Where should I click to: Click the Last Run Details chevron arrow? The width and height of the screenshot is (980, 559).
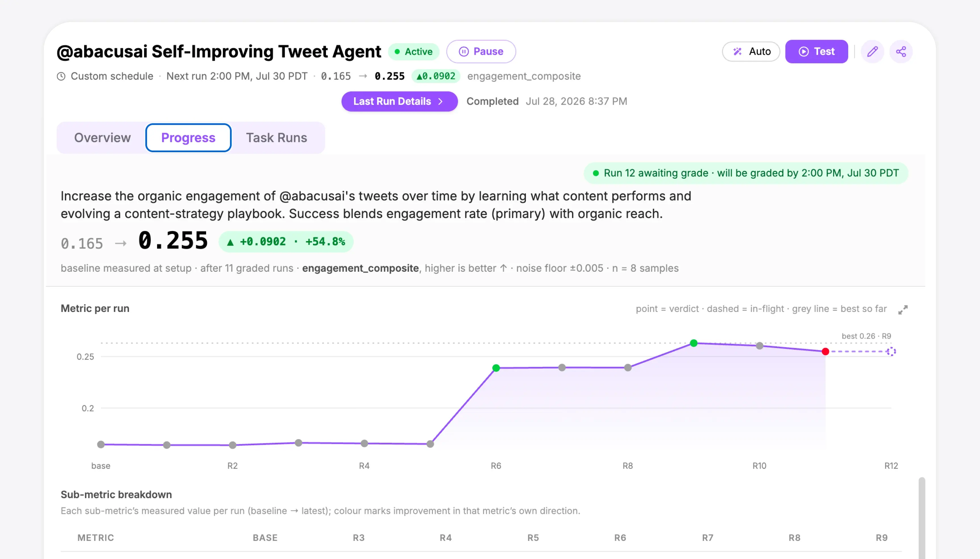(x=441, y=101)
